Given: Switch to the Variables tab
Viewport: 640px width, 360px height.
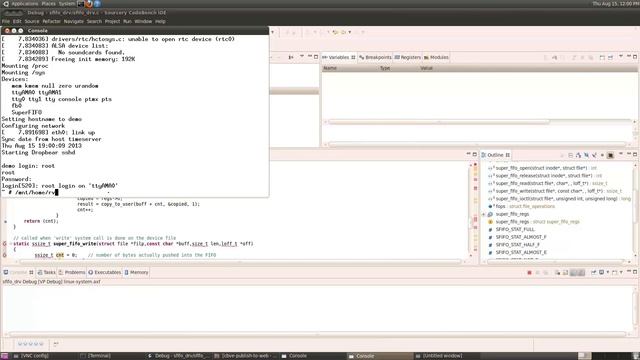Looking at the screenshot, I should [x=339, y=58].
